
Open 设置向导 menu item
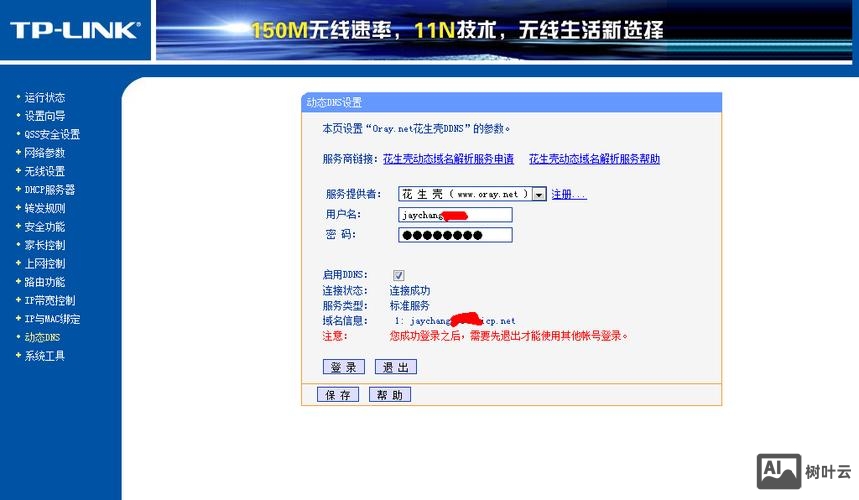[x=44, y=116]
